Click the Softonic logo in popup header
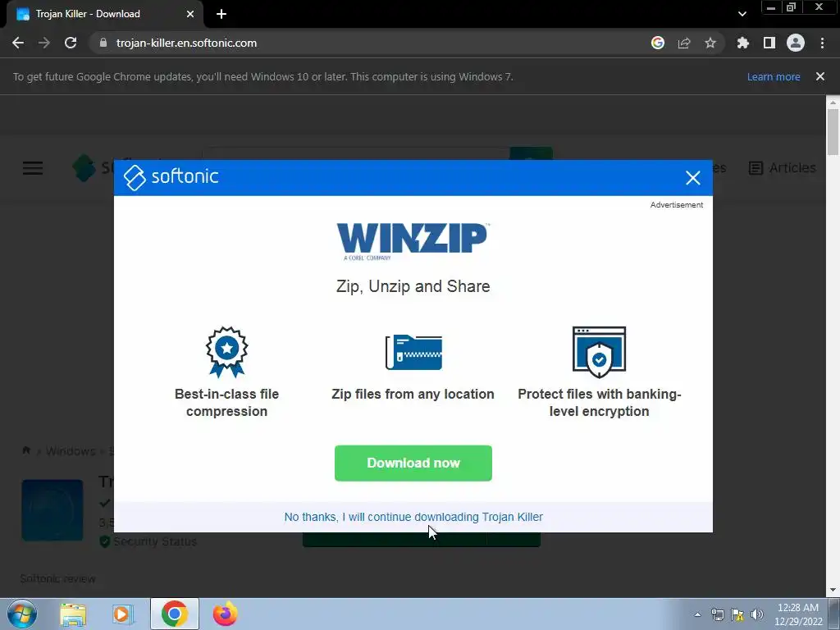The image size is (840, 630). click(x=171, y=177)
